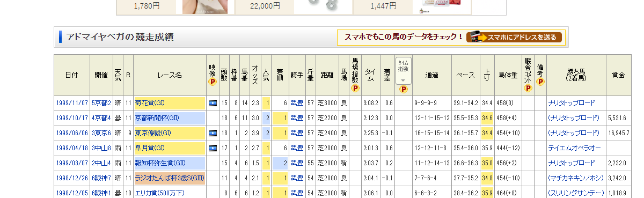Click the 賞金 column header
644x198 pixels.
[x=618, y=75]
